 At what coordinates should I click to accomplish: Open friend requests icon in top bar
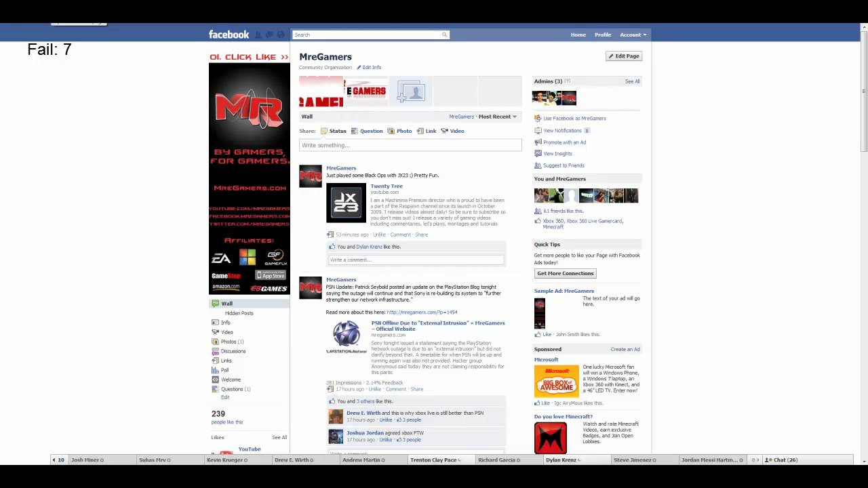point(258,35)
